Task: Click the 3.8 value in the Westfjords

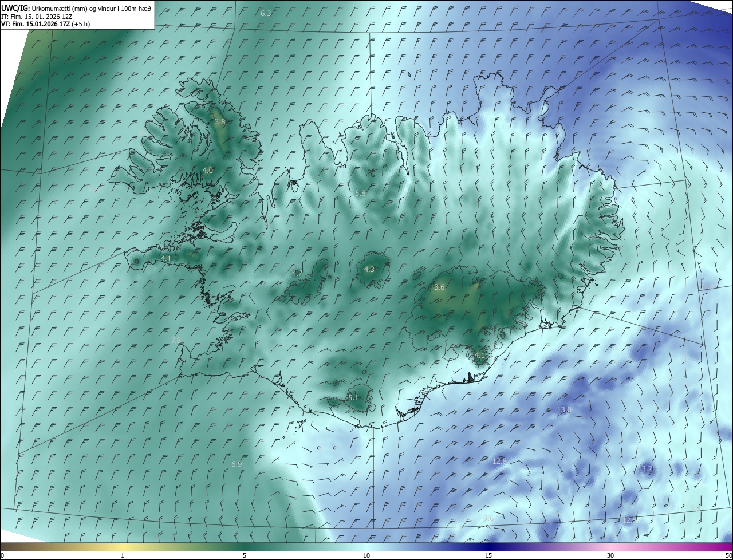Action: (220, 121)
